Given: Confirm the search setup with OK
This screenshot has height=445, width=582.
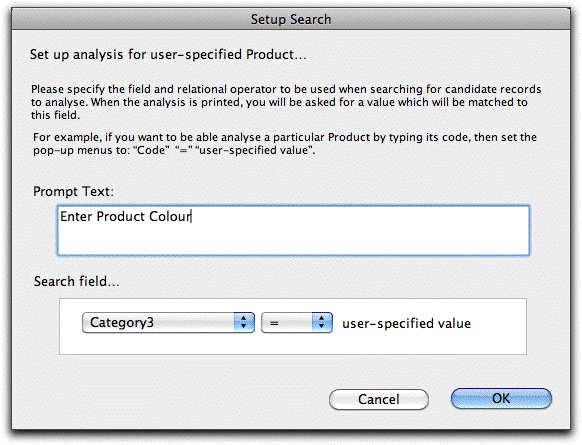Looking at the screenshot, I should [x=501, y=399].
